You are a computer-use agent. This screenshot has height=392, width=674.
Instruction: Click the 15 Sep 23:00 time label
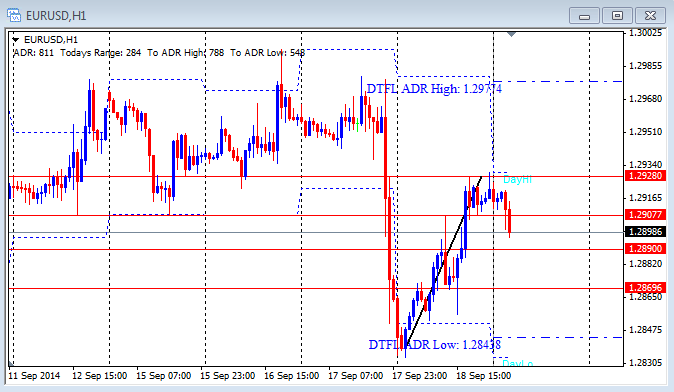(228, 376)
